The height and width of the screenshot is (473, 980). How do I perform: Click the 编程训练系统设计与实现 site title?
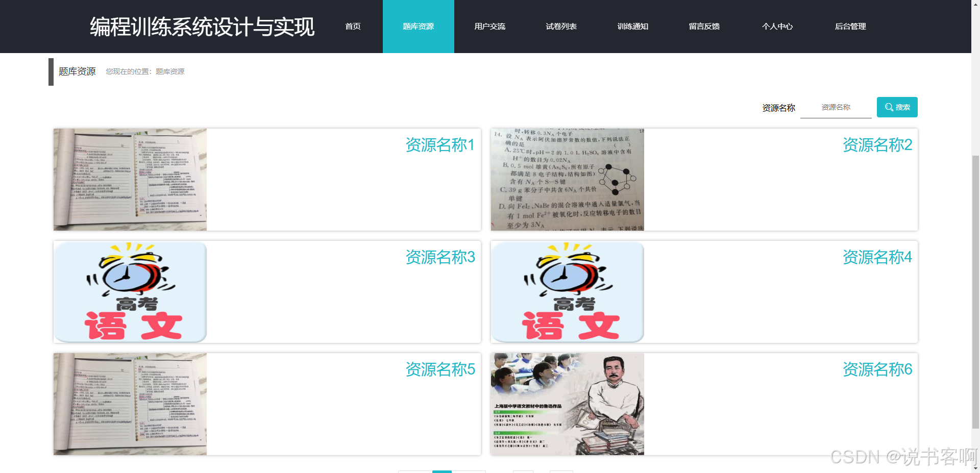pos(202,27)
